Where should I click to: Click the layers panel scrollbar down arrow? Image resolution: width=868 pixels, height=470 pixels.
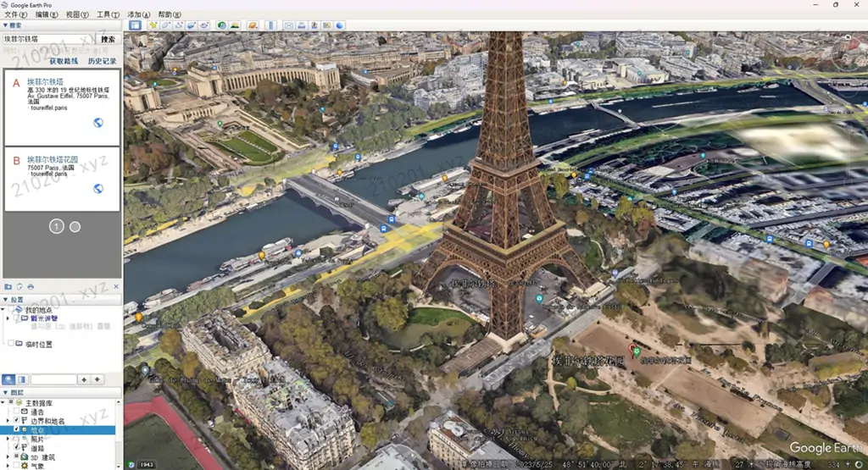(118, 467)
